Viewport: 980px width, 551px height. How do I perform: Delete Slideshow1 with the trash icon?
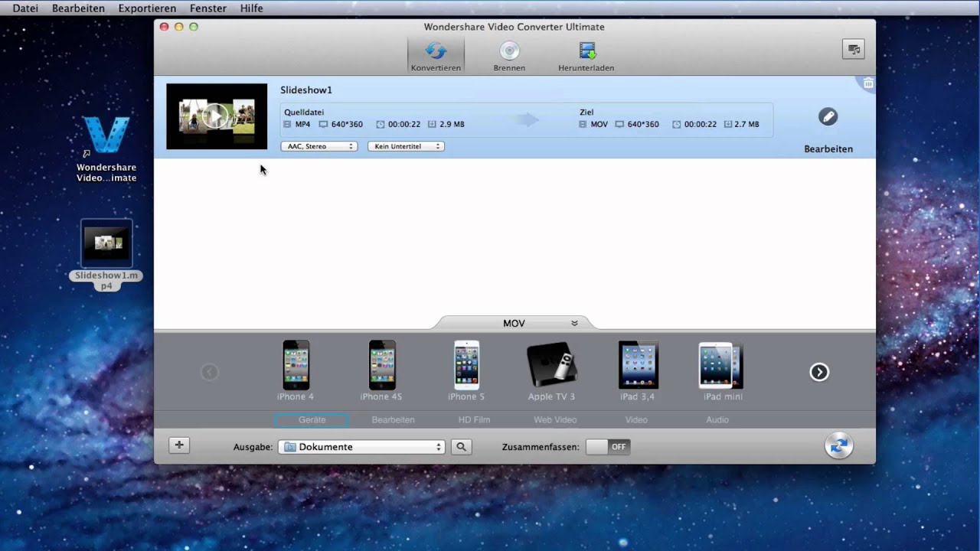click(x=867, y=83)
